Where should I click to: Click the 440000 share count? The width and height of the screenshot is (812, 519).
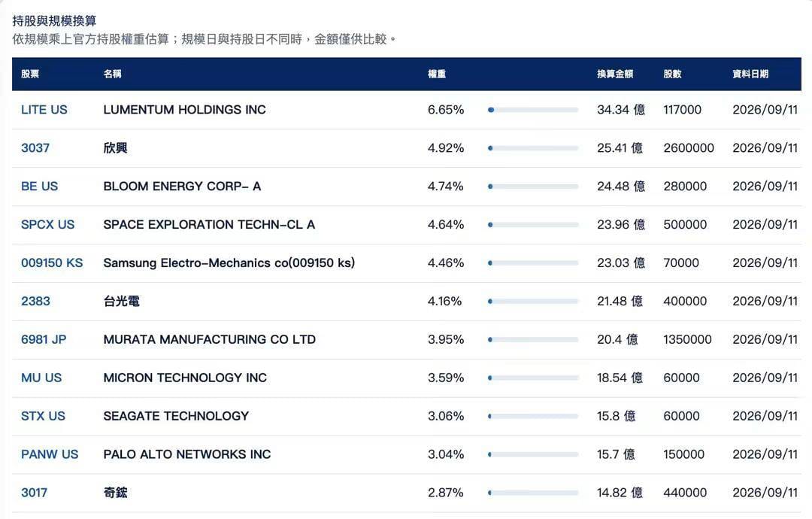point(685,493)
